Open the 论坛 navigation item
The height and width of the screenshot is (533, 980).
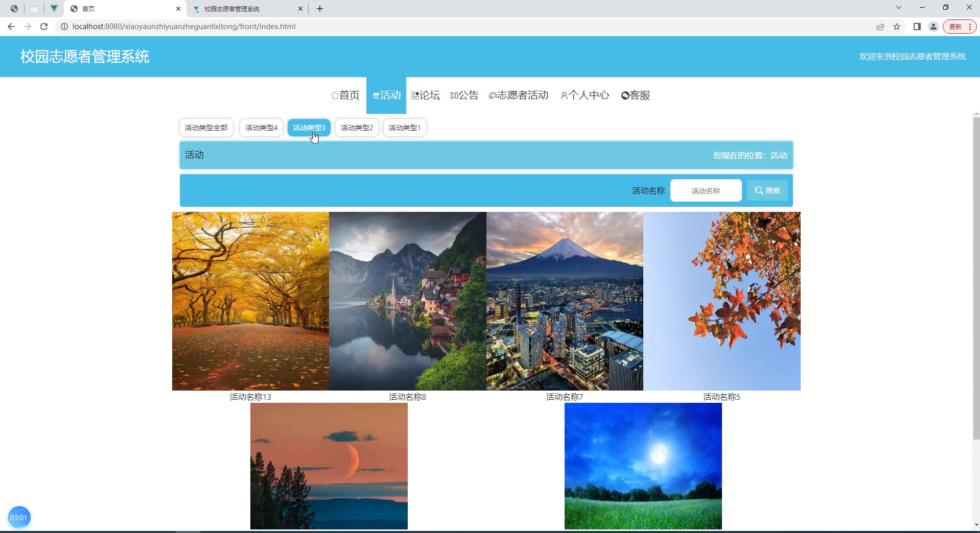click(x=426, y=95)
